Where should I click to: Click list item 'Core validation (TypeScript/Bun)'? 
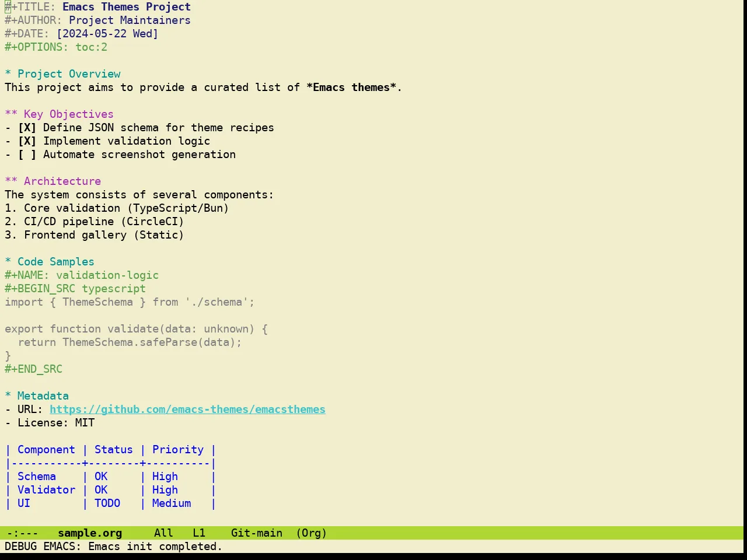tap(127, 208)
